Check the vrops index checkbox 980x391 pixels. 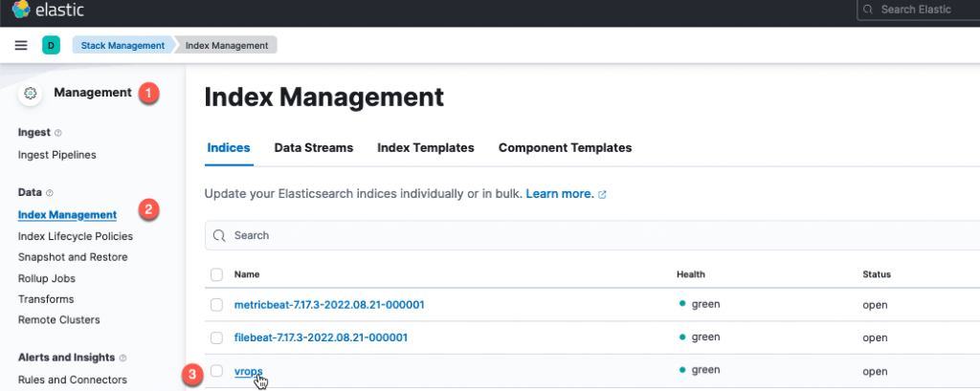click(216, 371)
